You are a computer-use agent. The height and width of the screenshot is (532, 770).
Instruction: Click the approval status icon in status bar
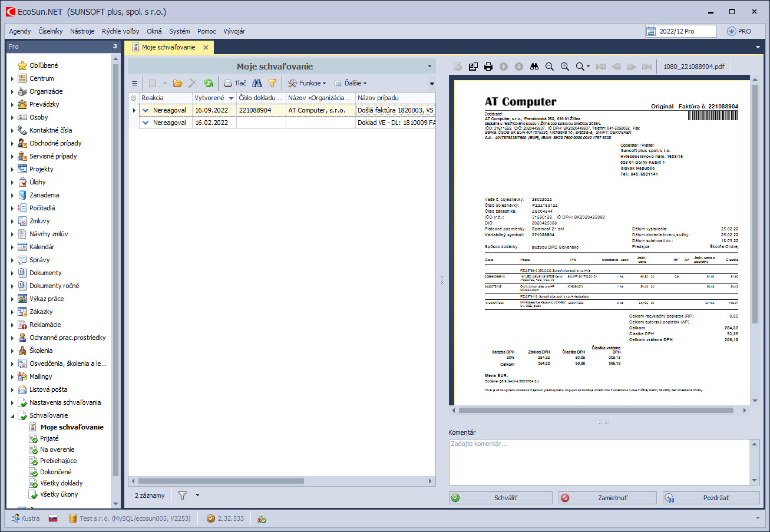pyautogui.click(x=262, y=518)
